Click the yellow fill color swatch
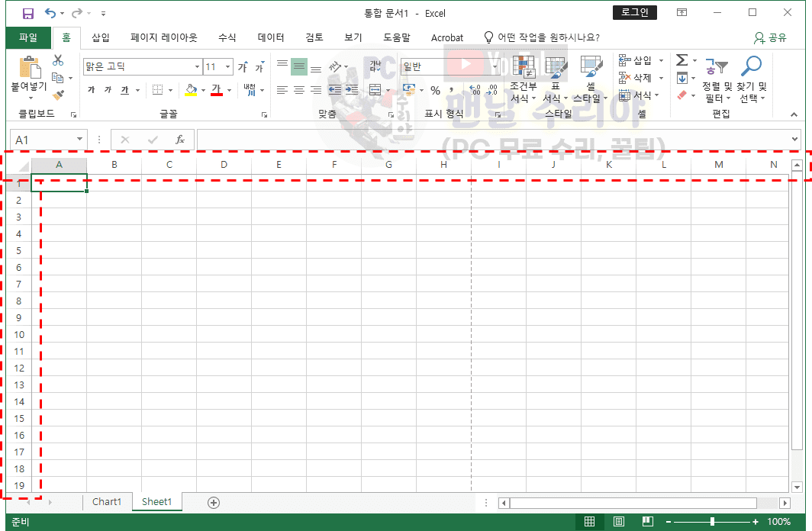 (191, 90)
